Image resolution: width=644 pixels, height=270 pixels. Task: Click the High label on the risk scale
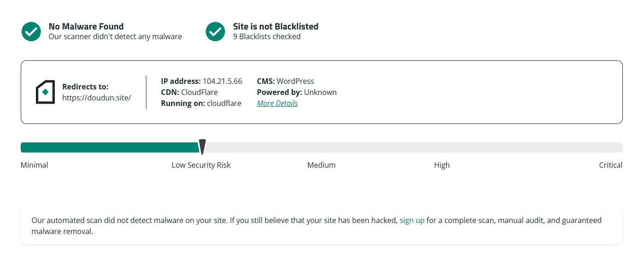coord(442,165)
